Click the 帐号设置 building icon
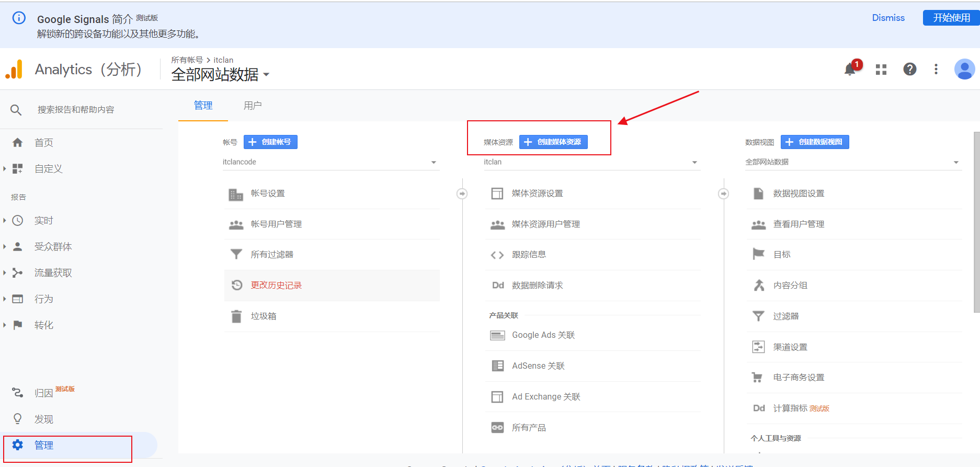The image size is (980, 467). pyautogui.click(x=236, y=195)
